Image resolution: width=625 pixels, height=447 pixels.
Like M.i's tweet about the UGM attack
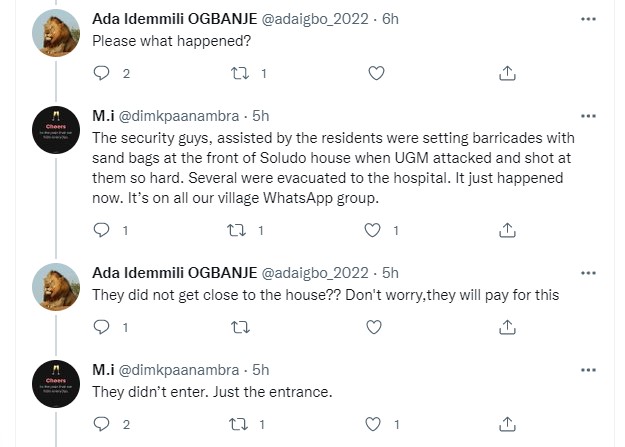click(x=374, y=230)
